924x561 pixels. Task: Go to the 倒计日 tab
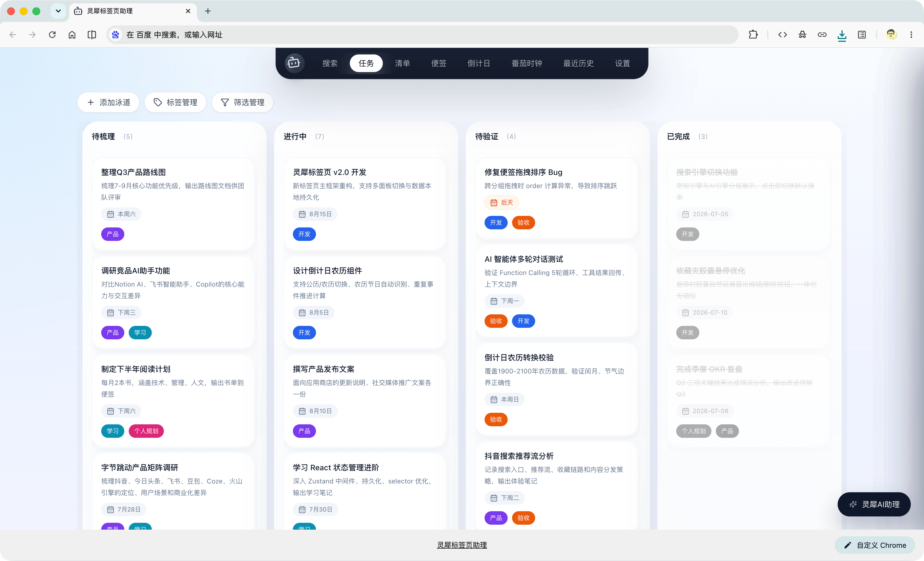(479, 63)
